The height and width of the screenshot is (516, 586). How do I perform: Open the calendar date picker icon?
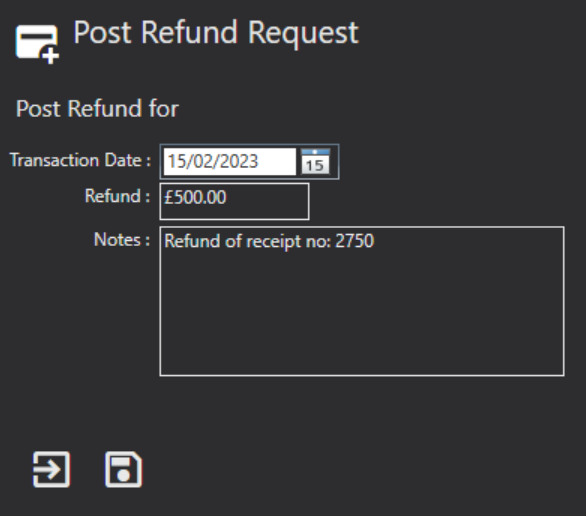315,161
